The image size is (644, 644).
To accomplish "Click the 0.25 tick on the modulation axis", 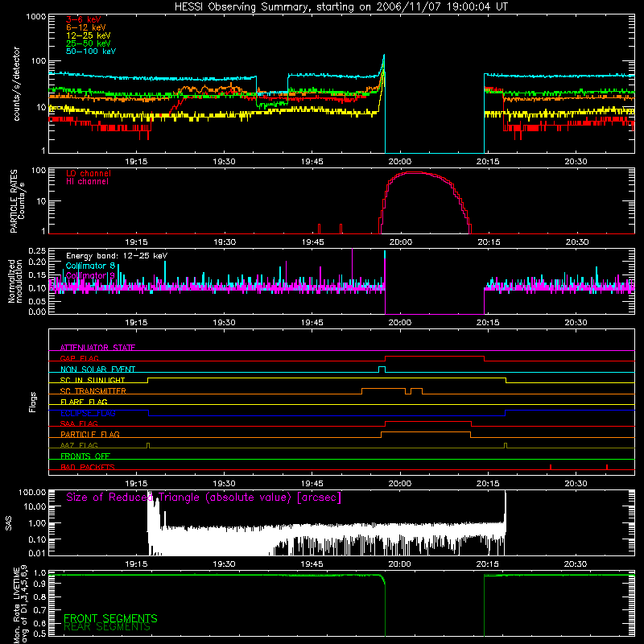I will click(x=37, y=251).
